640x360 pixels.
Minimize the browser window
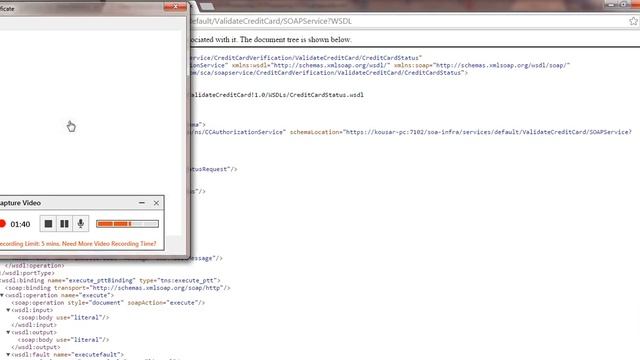click(x=611, y=4)
